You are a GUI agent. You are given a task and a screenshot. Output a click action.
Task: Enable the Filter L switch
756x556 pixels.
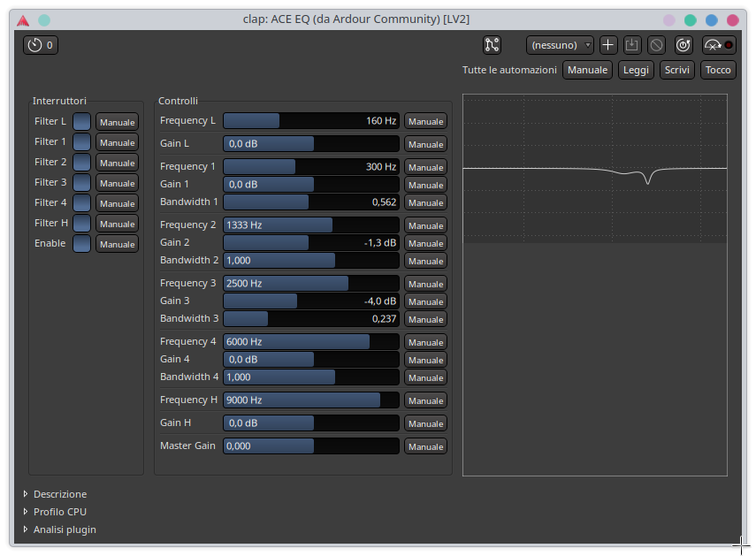[x=80, y=121]
